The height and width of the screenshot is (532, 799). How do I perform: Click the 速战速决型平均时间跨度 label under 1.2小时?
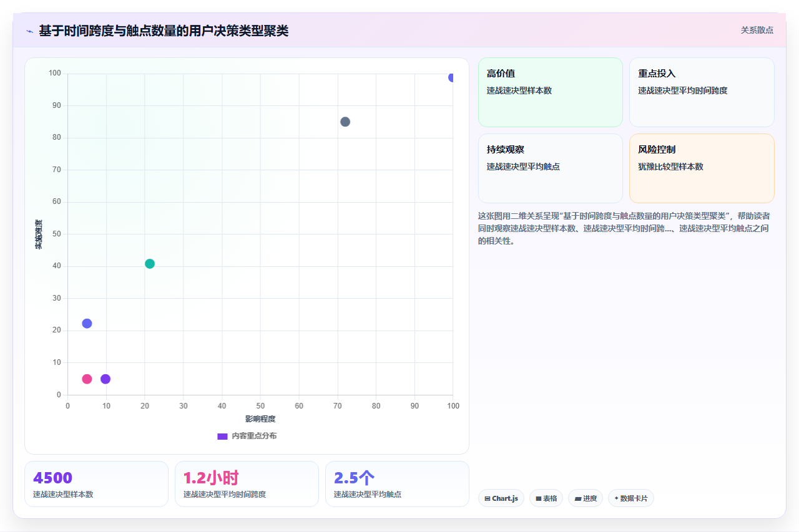[225, 495]
